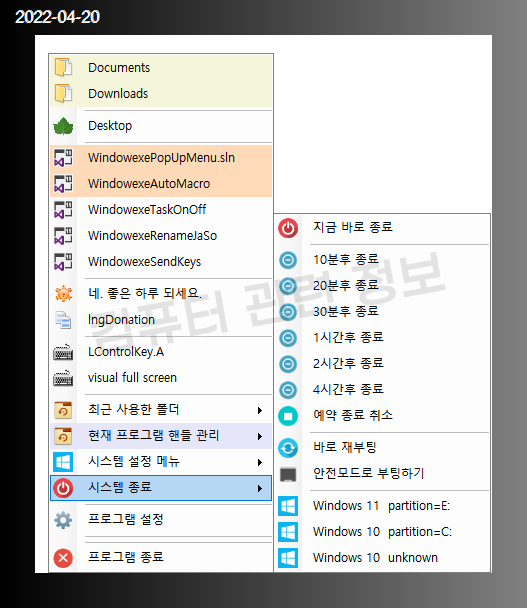Click the blue refresh icon beside 바로 재부팅
This screenshot has width=527, height=608.
288,448
